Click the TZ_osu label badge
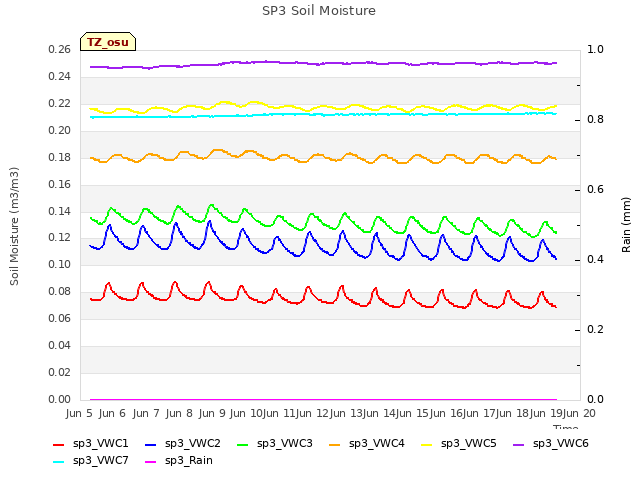The width and height of the screenshot is (640, 480). pos(108,42)
